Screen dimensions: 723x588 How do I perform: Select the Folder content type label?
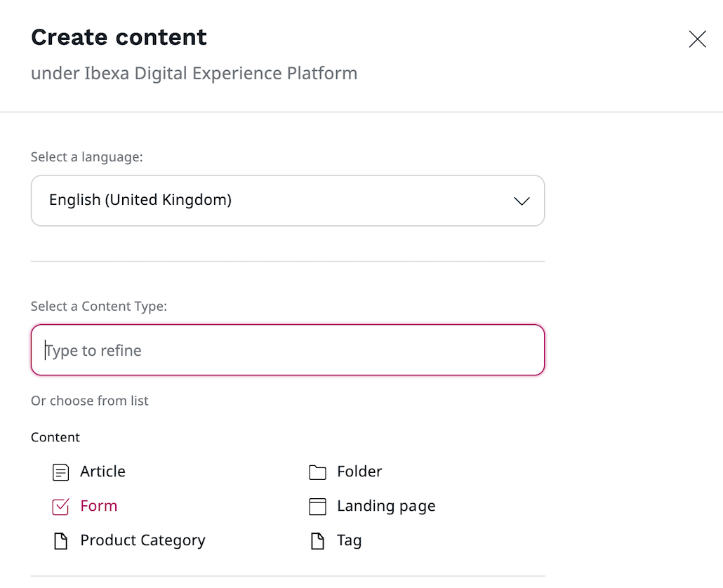359,472
